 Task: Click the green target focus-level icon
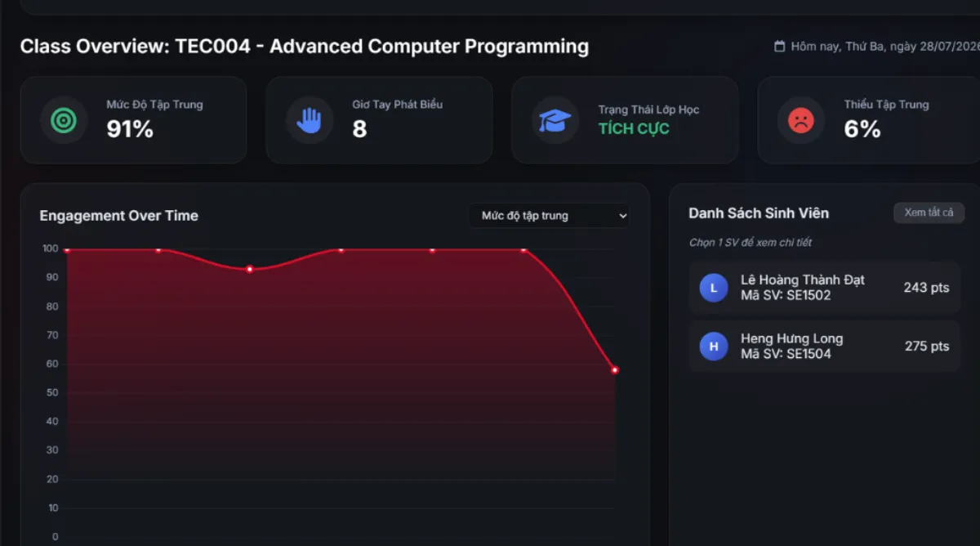coord(64,120)
